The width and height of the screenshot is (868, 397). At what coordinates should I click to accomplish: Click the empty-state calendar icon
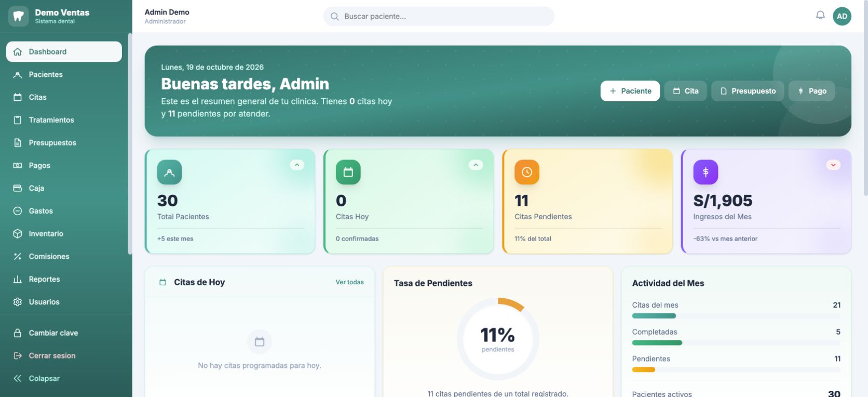click(260, 341)
